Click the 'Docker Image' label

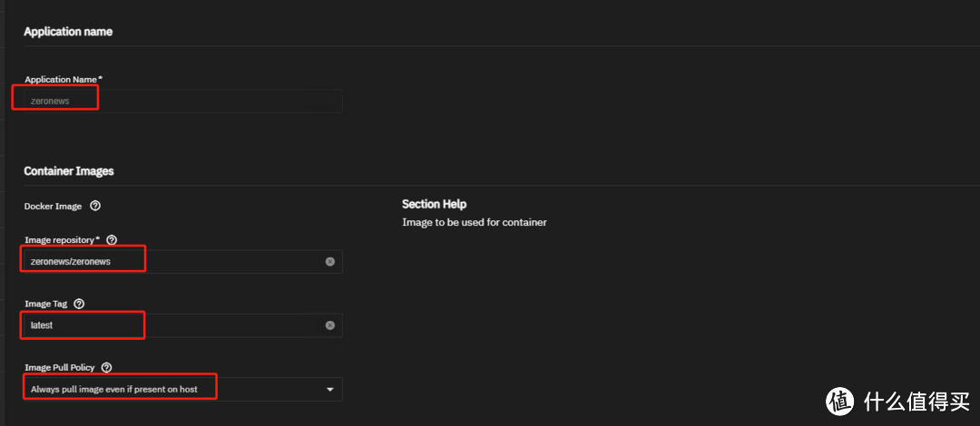pos(53,207)
